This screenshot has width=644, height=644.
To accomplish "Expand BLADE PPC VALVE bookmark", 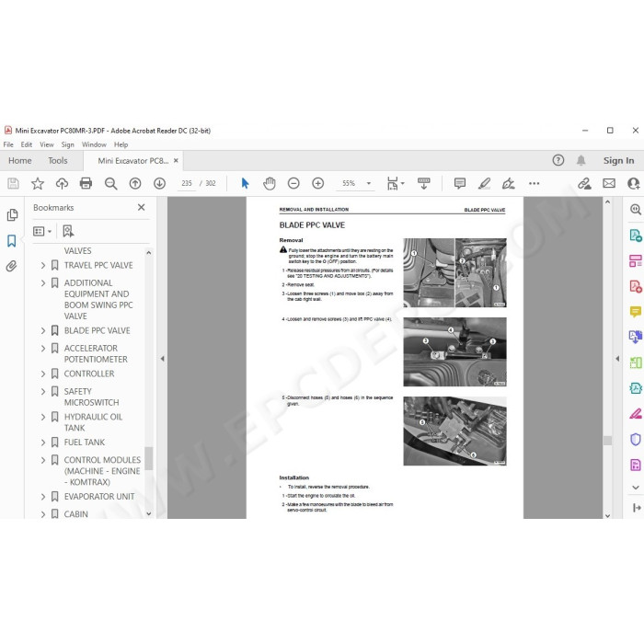I will (x=43, y=330).
